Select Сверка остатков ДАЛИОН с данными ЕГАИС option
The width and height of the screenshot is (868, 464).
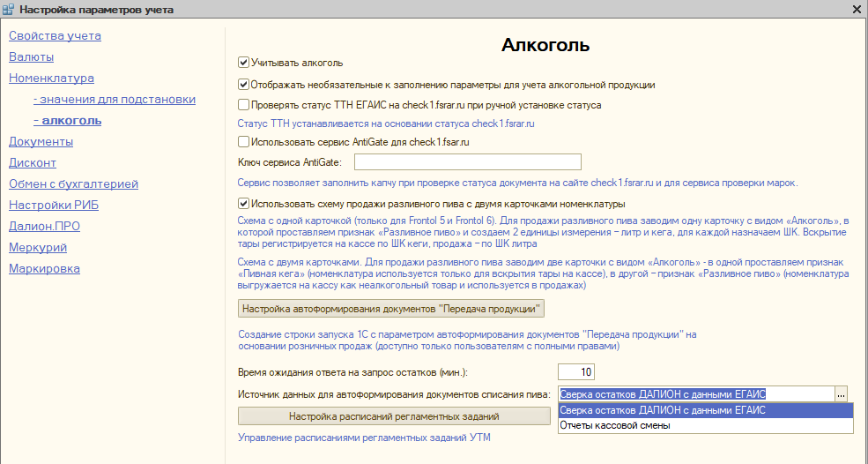pos(706,410)
